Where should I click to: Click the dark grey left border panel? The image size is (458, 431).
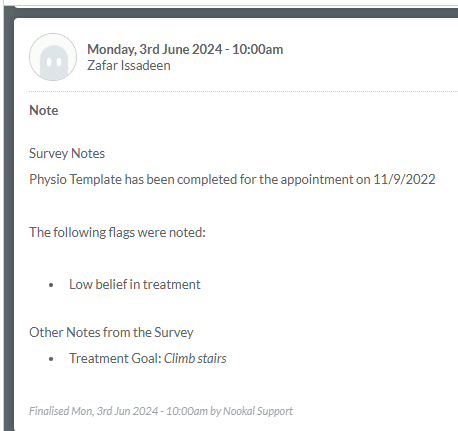(9, 220)
